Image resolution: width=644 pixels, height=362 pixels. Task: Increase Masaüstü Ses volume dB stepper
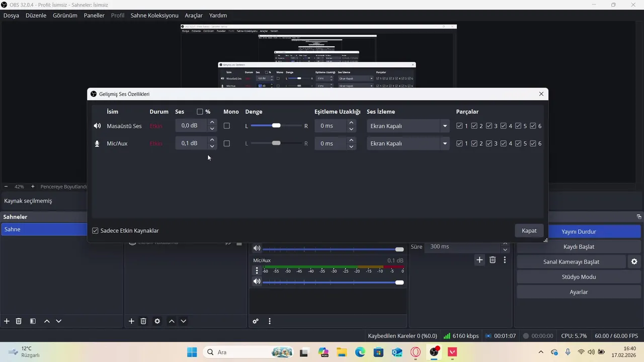(x=212, y=122)
